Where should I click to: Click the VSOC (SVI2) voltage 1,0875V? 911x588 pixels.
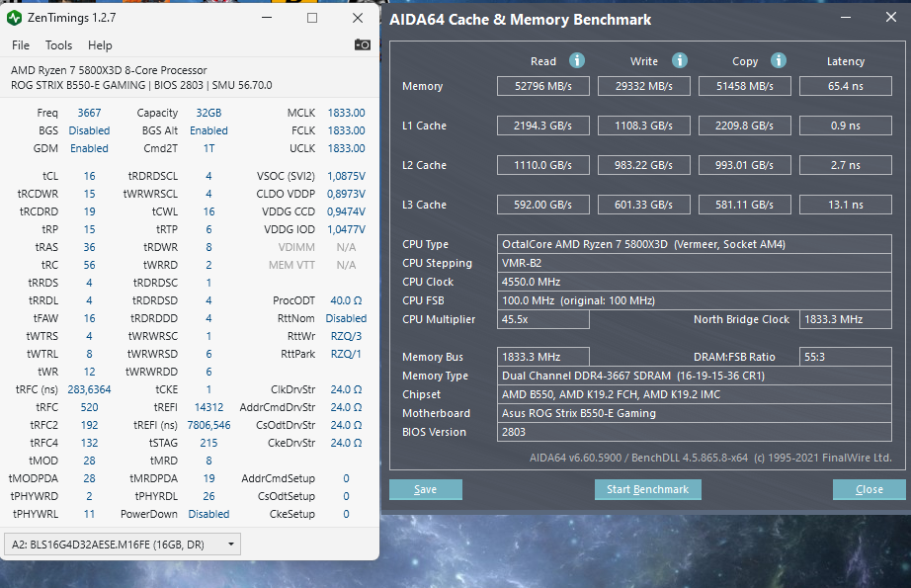pyautogui.click(x=346, y=176)
